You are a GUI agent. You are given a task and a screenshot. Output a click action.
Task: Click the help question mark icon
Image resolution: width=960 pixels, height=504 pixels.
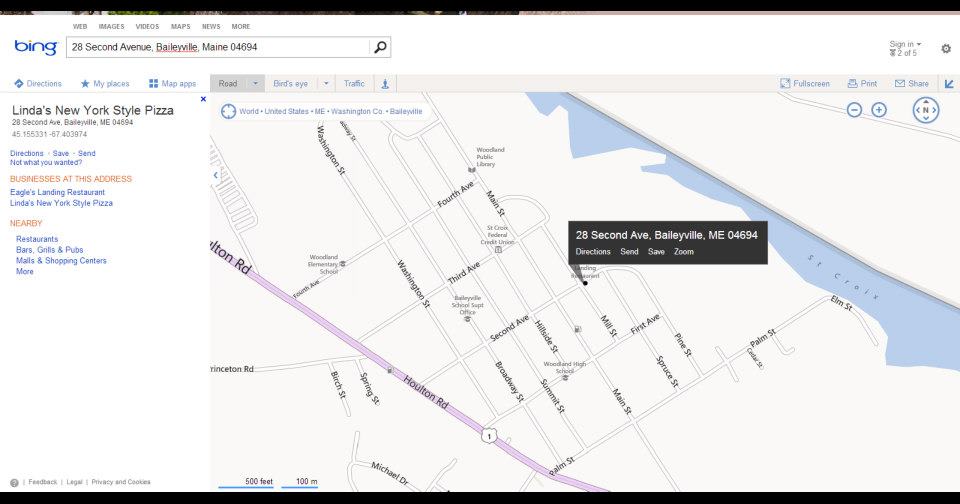click(14, 483)
